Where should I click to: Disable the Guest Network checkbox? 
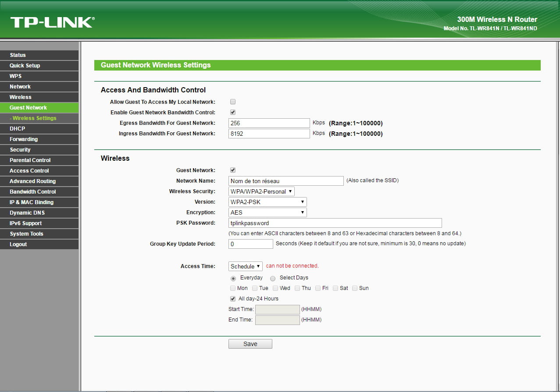pyautogui.click(x=233, y=170)
